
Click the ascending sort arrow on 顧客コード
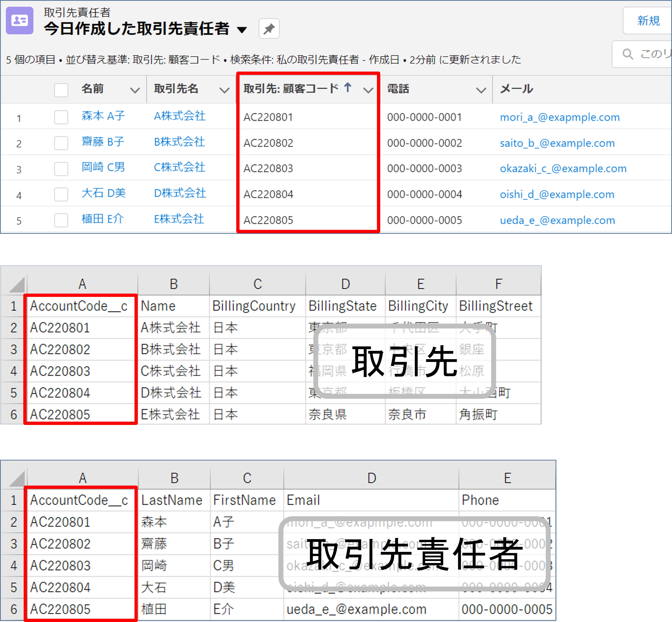[x=347, y=88]
